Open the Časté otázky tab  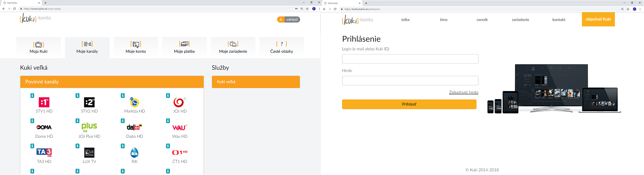point(282,47)
